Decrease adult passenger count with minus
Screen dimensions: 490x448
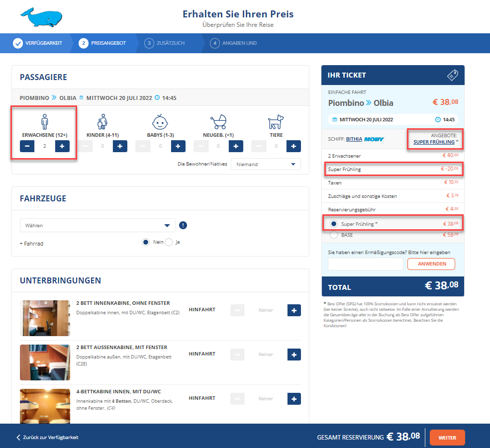(x=27, y=146)
